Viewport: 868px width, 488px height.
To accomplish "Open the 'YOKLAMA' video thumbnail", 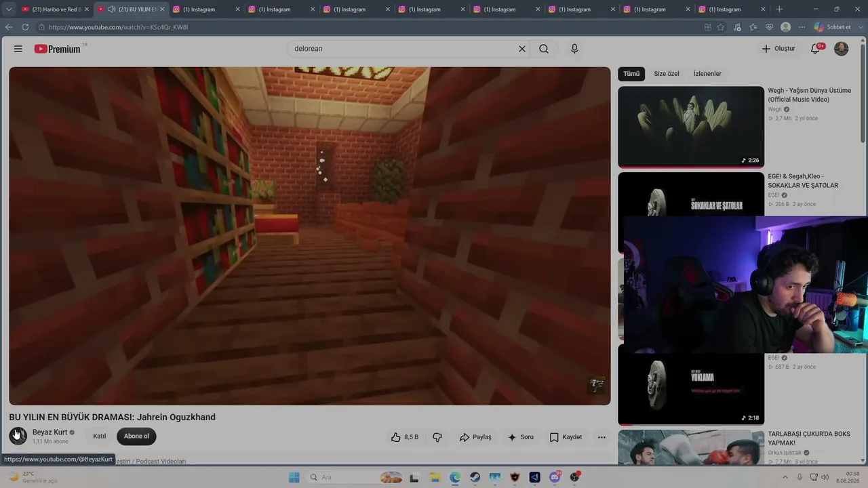I will (691, 384).
